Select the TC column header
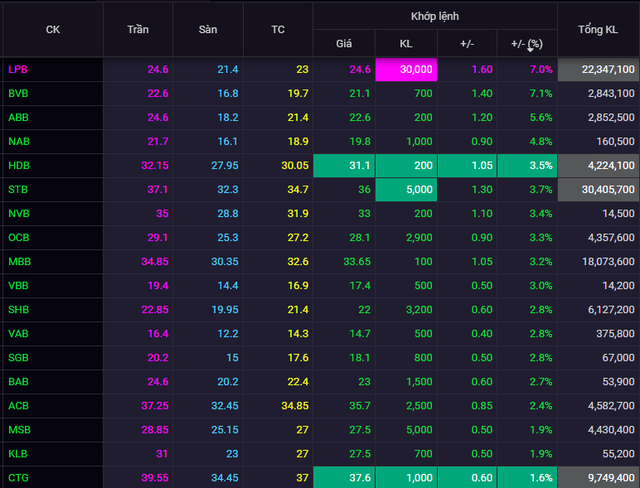Viewport: 640px width, 488px height. 278,29
